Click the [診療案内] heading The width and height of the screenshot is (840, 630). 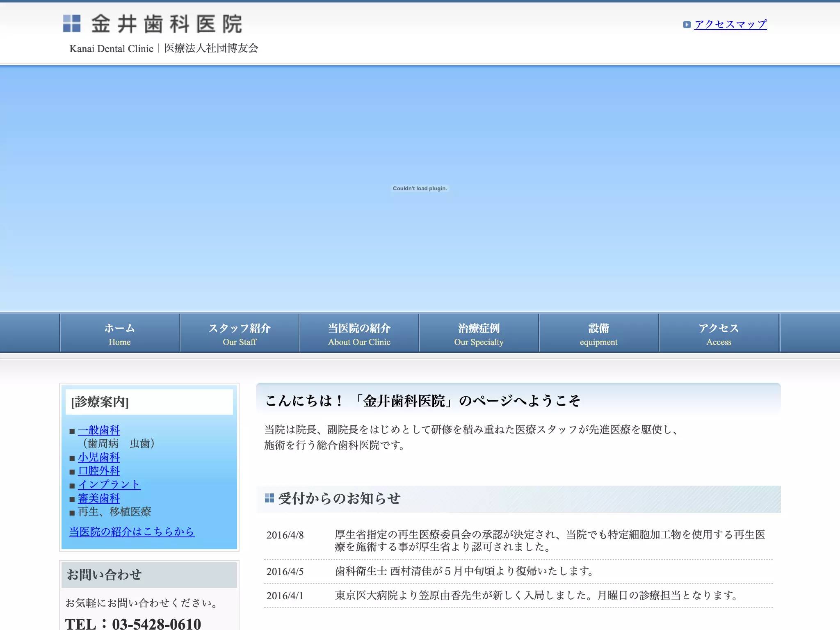coord(100,402)
